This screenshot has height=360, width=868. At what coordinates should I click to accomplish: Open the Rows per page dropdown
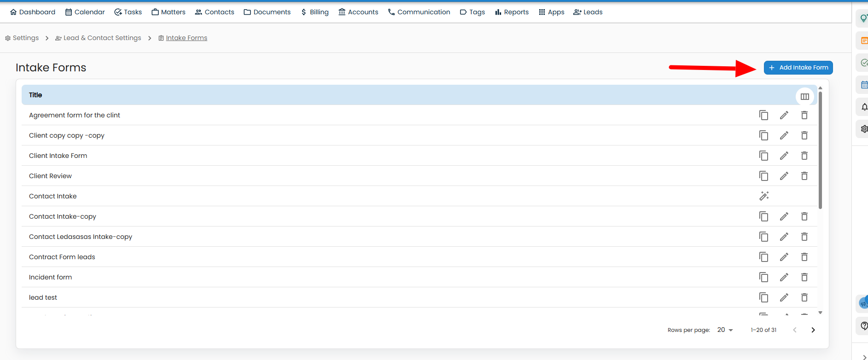[725, 330]
